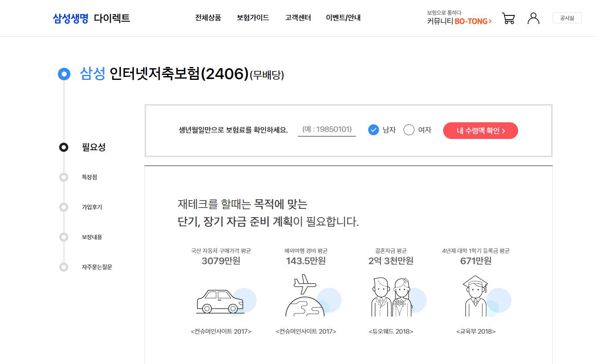Click the 2억 3천만원 value text
The height and width of the screenshot is (364, 596).
tap(391, 261)
